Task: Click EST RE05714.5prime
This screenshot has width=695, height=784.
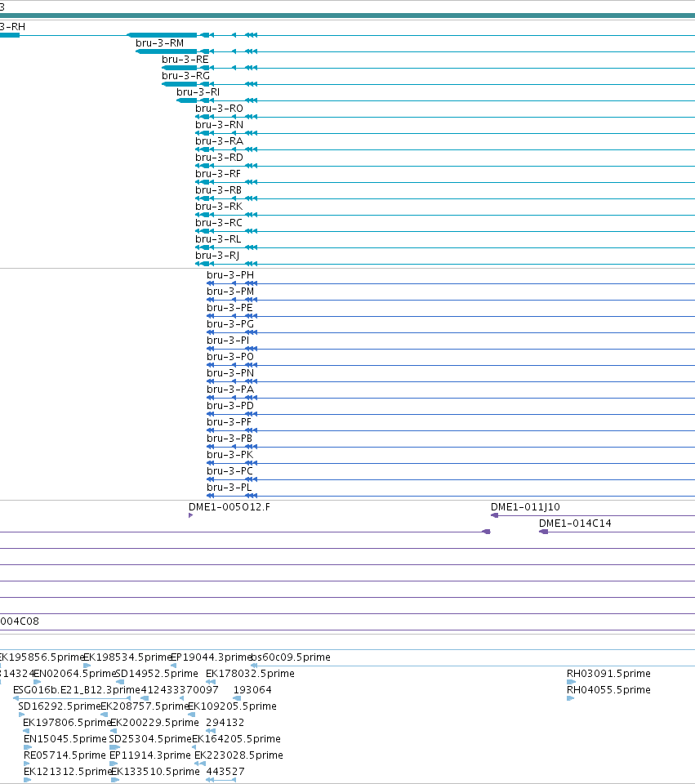Action: pyautogui.click(x=65, y=755)
